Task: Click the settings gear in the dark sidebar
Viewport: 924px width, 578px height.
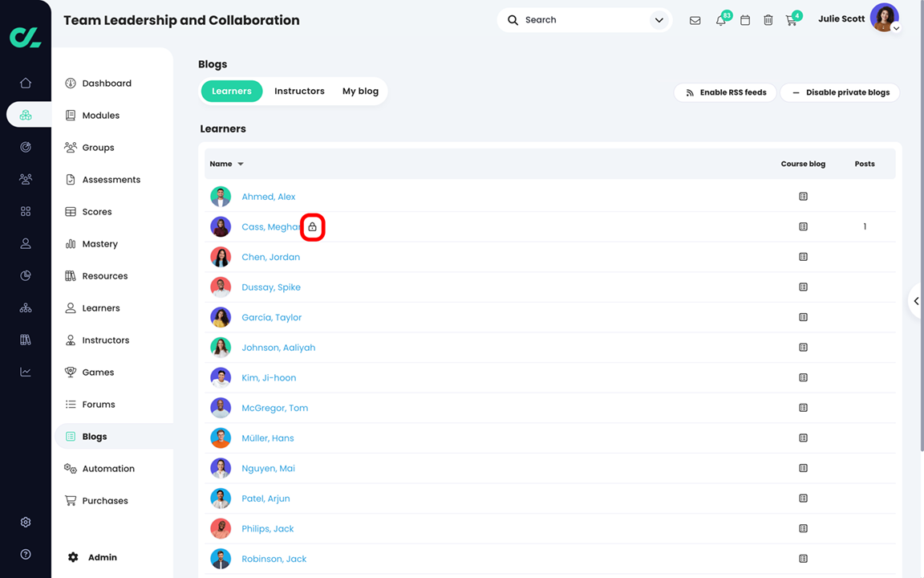Action: click(x=26, y=522)
